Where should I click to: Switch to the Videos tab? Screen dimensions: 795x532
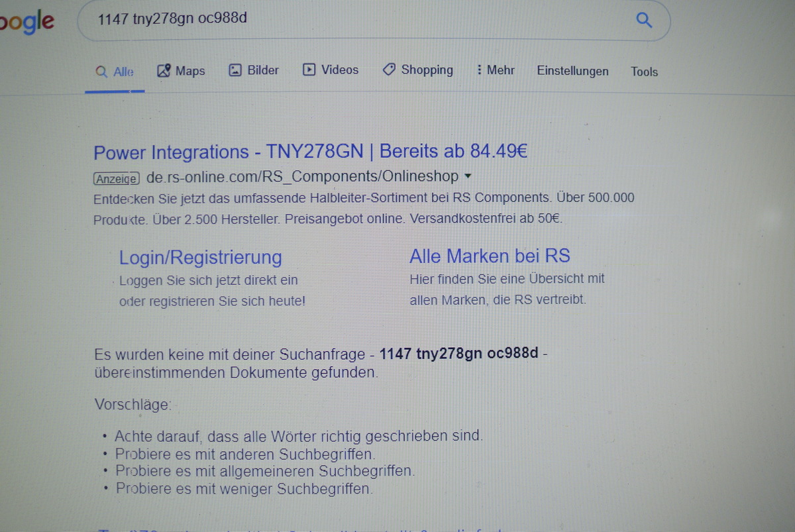331,70
